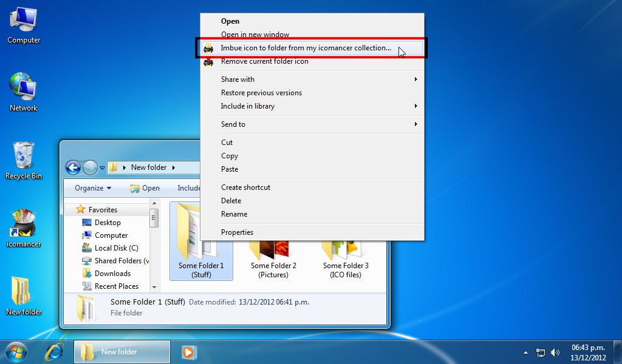
Task: Click navigation pane scroll up arrow
Action: (154, 204)
